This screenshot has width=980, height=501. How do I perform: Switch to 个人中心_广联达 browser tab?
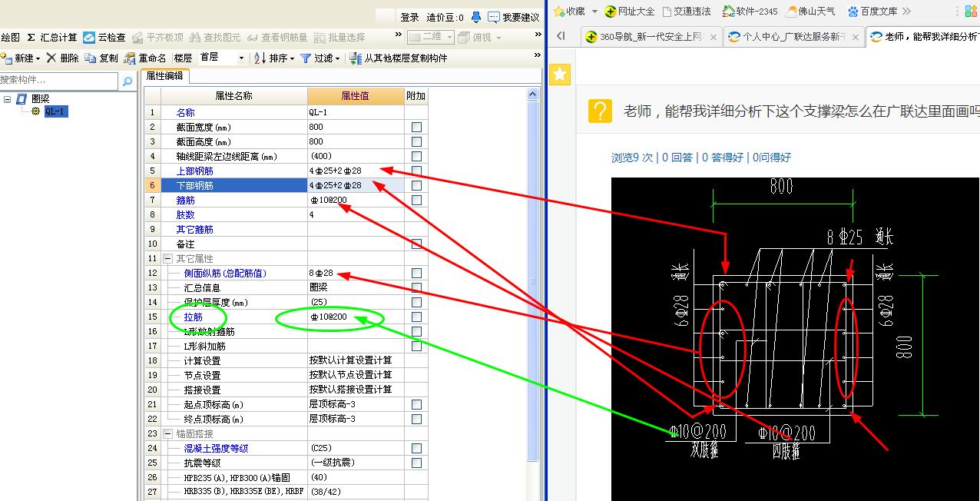point(793,37)
